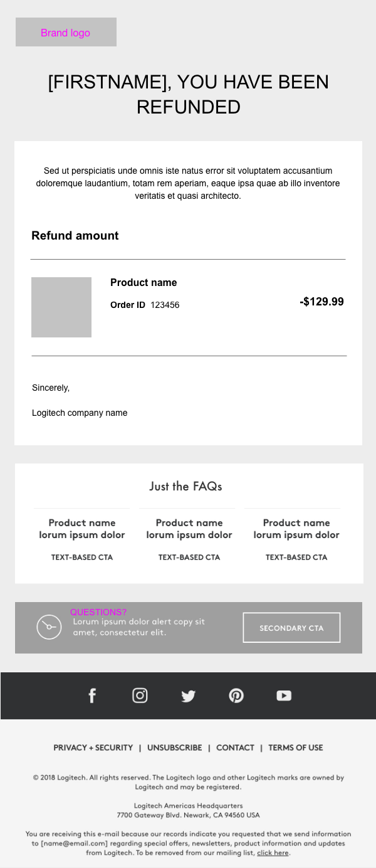
Task: Click the gray product image thumbnail
Action: 61,307
